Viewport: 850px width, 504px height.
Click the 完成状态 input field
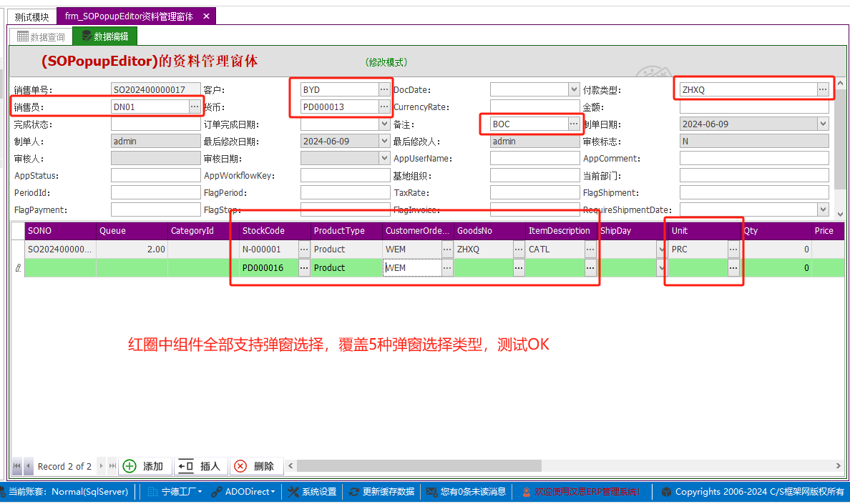point(155,124)
